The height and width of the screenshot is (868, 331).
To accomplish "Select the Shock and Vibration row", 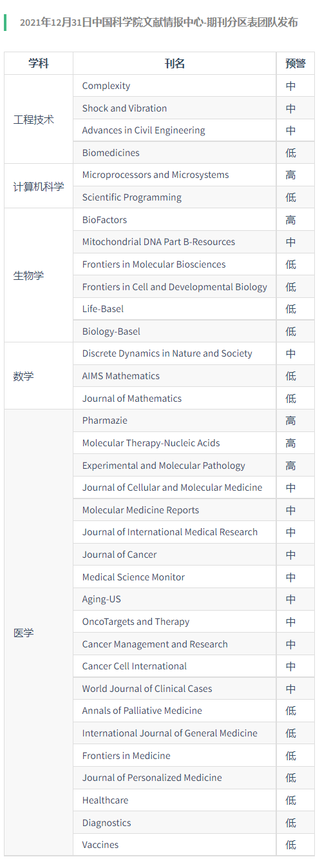I will point(193,108).
